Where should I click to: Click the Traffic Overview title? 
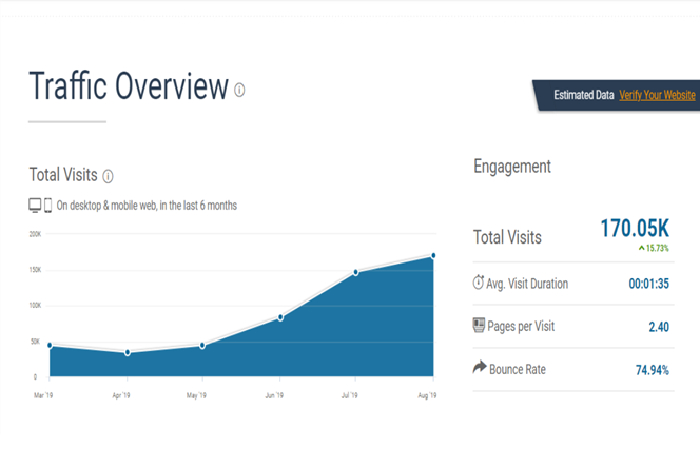pyautogui.click(x=129, y=86)
